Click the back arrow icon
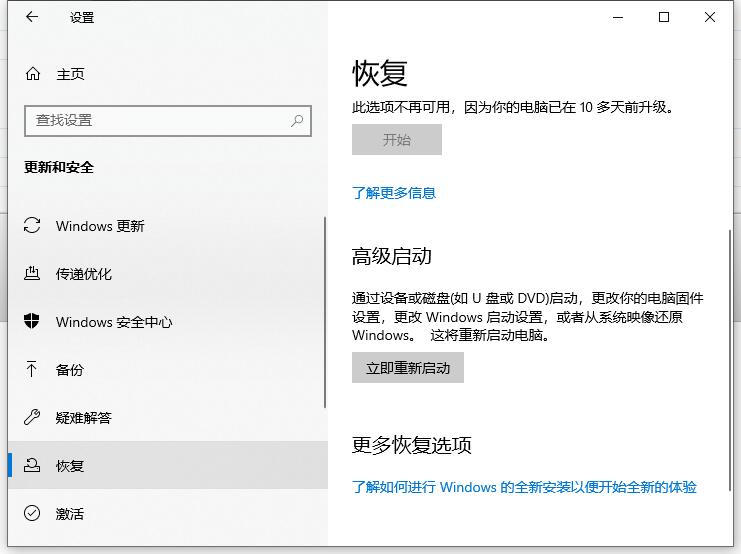741x554 pixels. (32, 17)
